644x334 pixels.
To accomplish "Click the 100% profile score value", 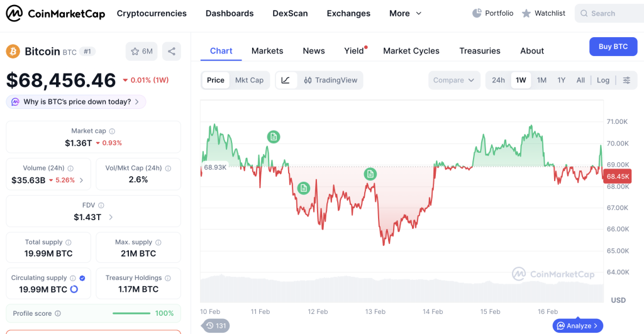I will pos(164,313).
